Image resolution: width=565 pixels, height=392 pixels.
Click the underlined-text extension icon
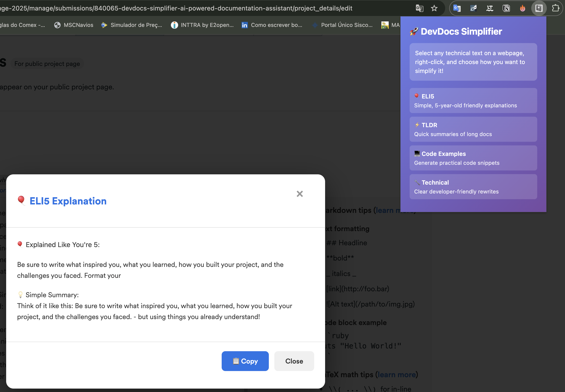pos(490,8)
